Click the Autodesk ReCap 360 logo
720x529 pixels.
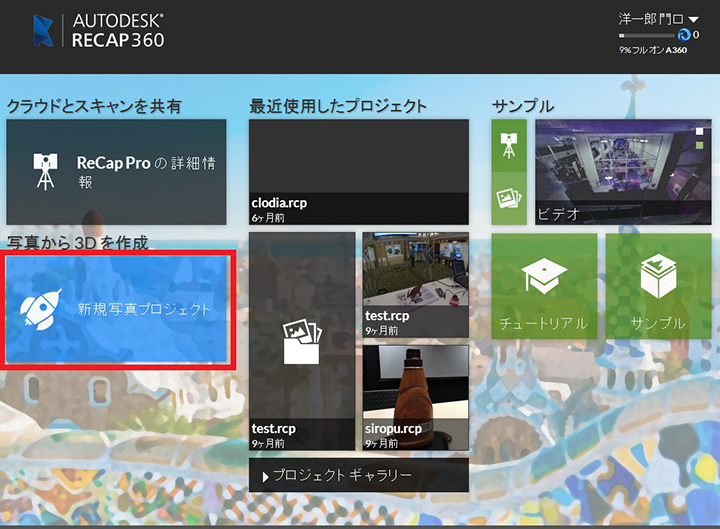tap(98, 30)
